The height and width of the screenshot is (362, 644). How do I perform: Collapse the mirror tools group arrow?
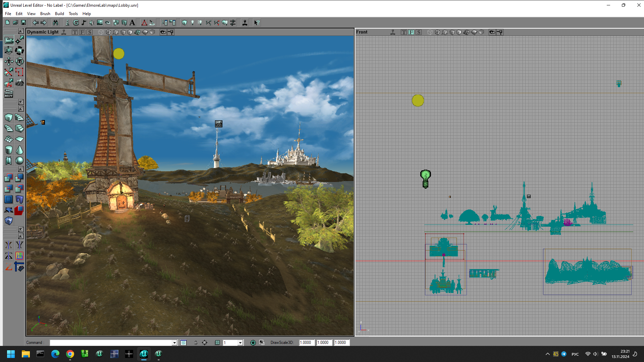pos(21,236)
